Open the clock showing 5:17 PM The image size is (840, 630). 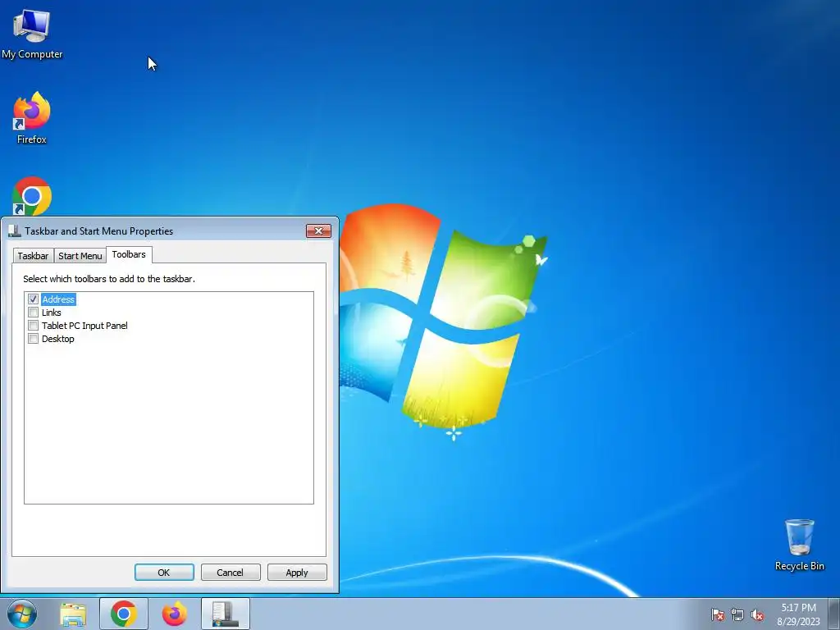point(798,614)
